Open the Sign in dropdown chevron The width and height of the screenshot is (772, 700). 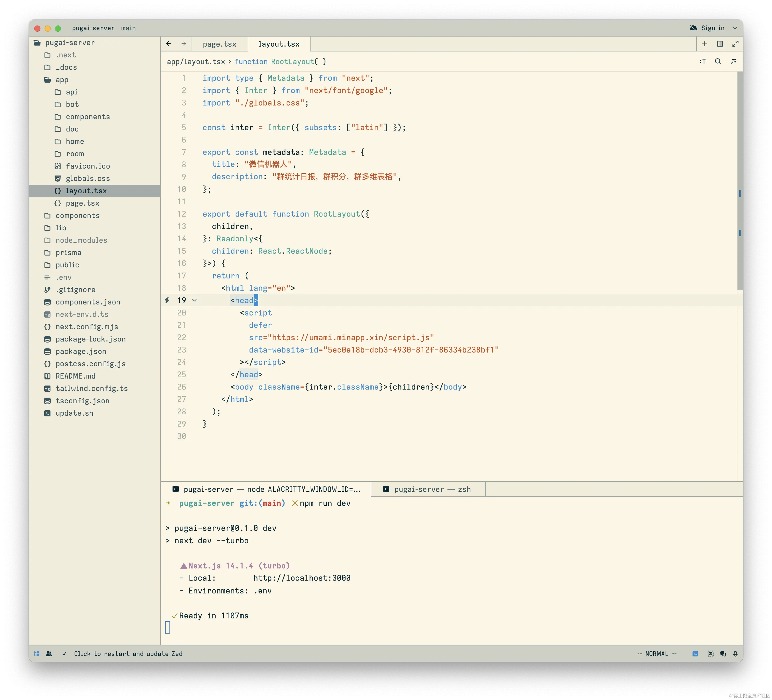pos(735,28)
